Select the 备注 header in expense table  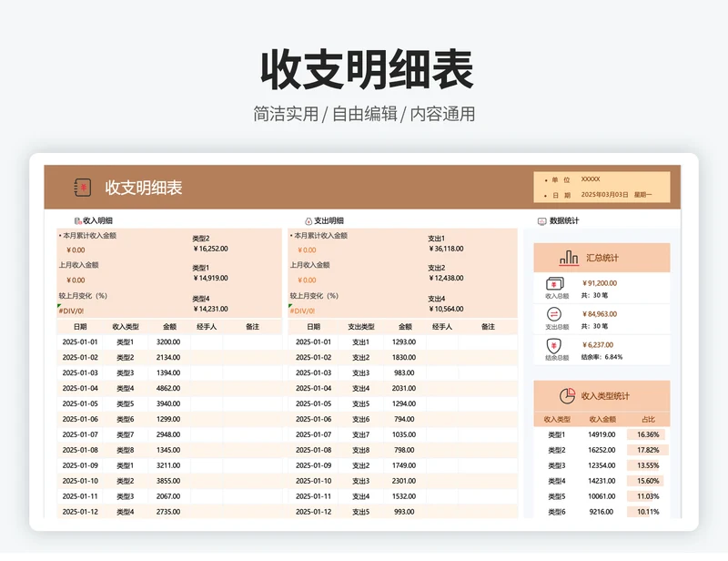tap(488, 327)
